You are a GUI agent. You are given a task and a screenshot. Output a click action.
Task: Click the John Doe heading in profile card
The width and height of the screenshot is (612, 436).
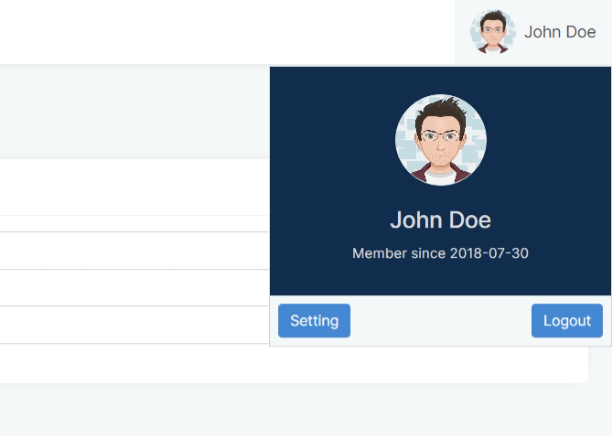click(x=440, y=220)
